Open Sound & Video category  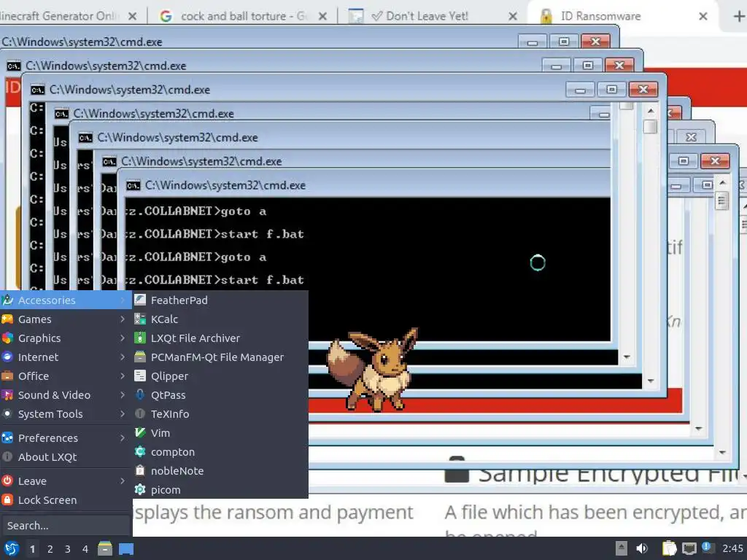66,394
